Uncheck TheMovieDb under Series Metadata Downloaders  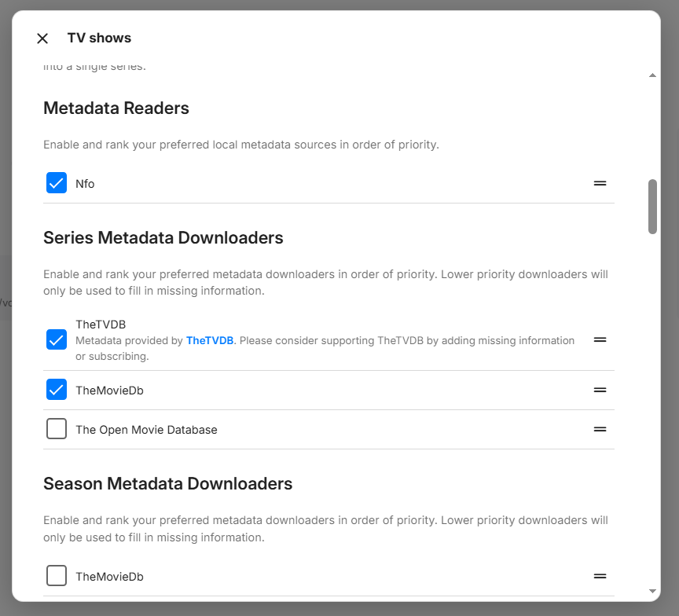pyautogui.click(x=57, y=390)
